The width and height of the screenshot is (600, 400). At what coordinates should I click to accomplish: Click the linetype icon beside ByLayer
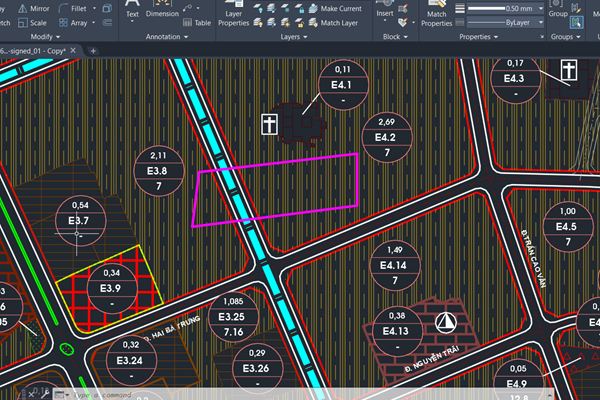tap(460, 23)
